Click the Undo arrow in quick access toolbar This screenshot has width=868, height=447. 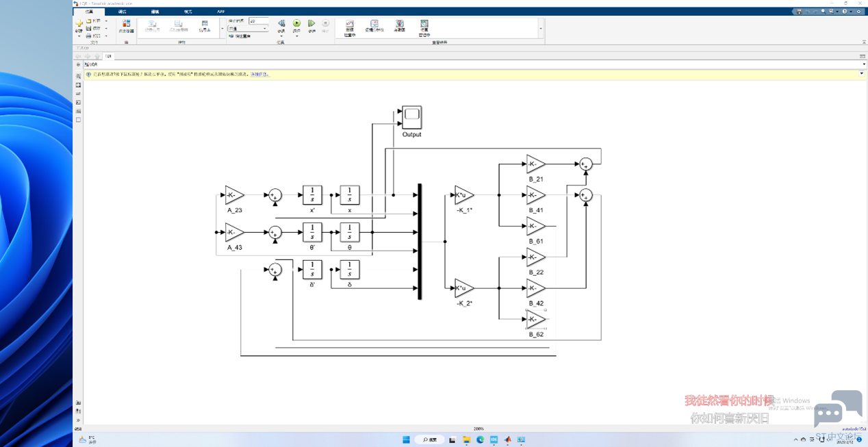(x=808, y=12)
